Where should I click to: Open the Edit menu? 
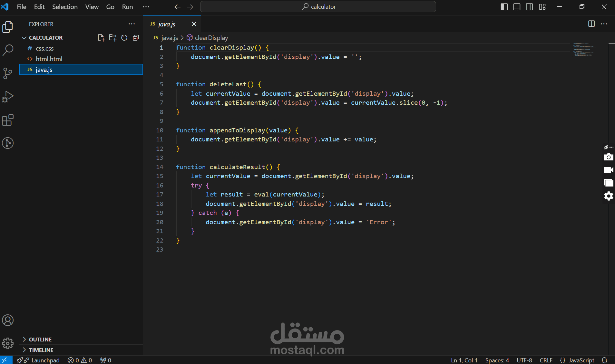point(39,7)
